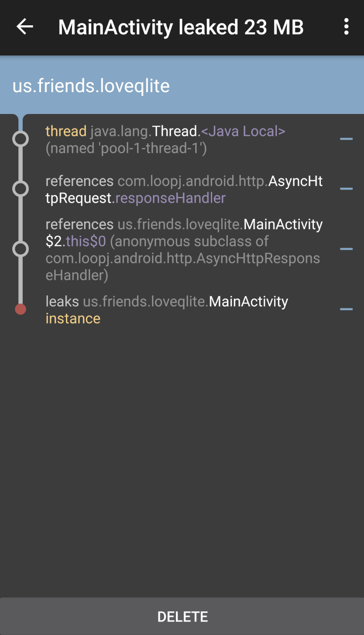Tap the back arrow in the toolbar

25,27
